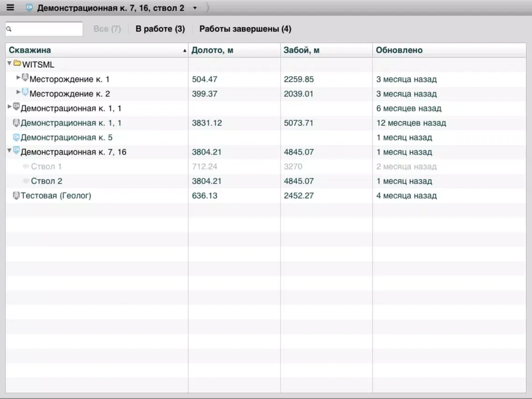
Task: Click the bottomhole value 2039.01
Action: pyautogui.click(x=299, y=94)
